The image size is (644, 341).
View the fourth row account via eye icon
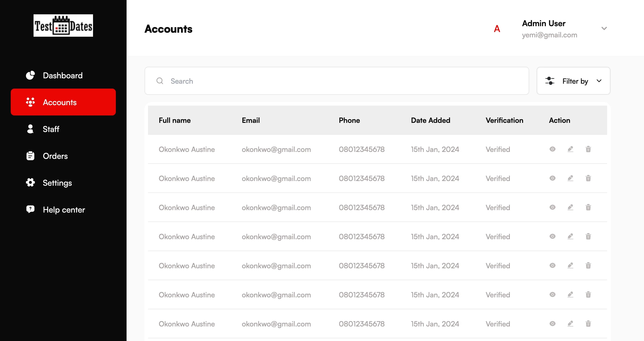click(x=552, y=237)
